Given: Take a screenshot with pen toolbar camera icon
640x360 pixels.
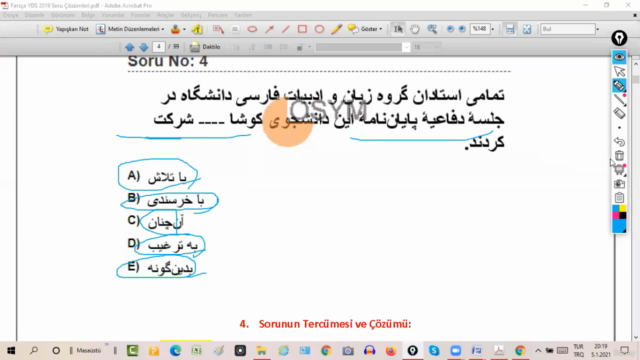Looking at the screenshot, I should click(x=619, y=184).
